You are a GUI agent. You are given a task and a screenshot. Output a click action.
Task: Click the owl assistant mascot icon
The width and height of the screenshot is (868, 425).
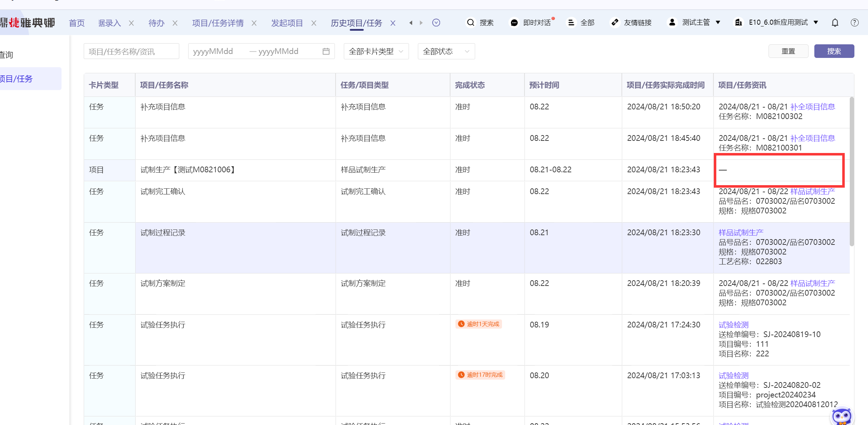coord(842,416)
